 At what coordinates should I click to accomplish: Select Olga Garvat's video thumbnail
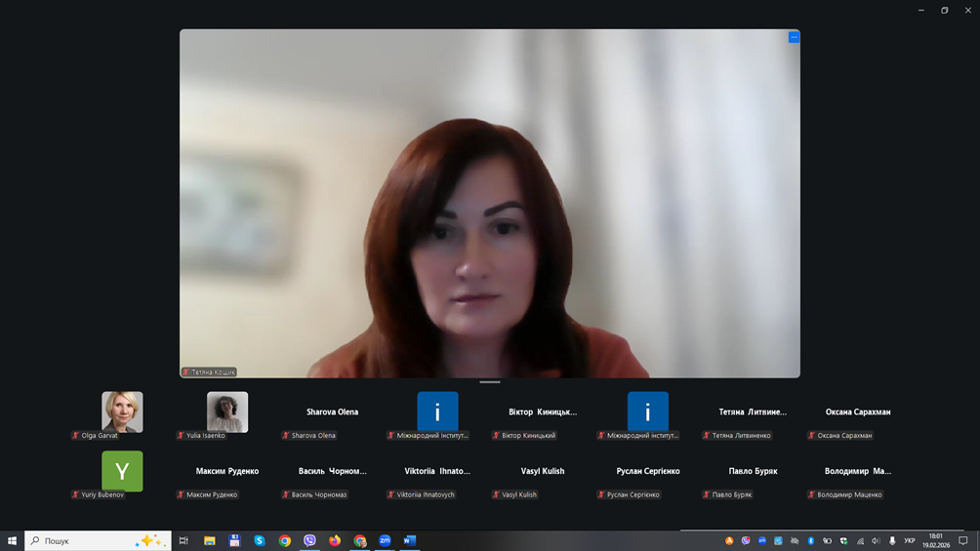pos(122,413)
